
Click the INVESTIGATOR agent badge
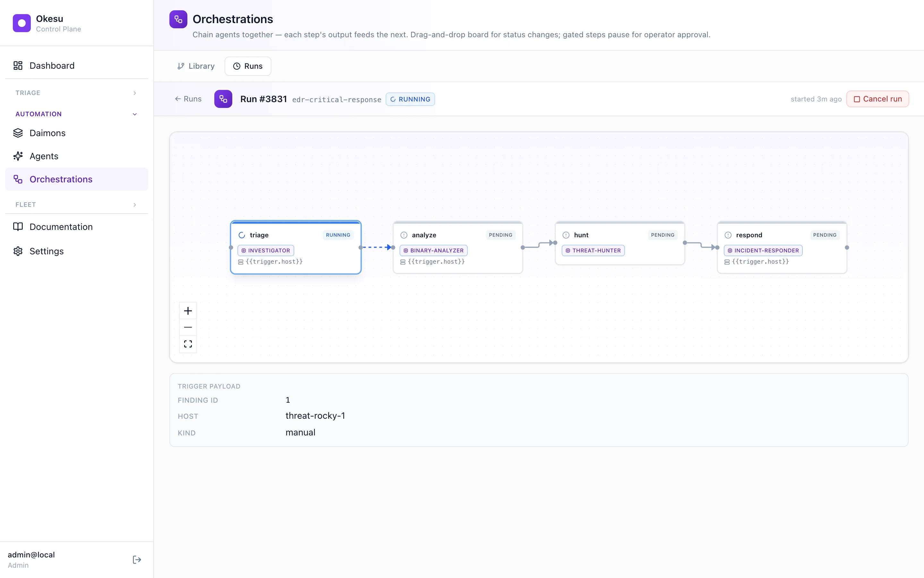(266, 250)
